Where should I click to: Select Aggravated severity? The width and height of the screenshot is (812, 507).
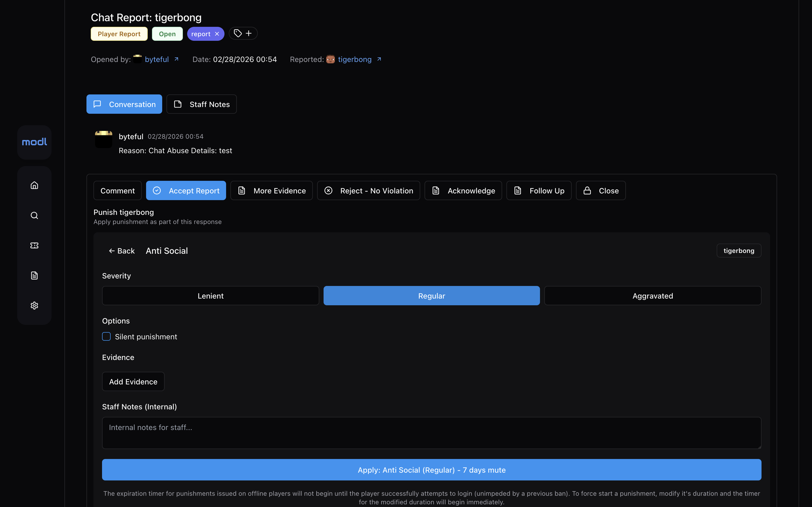(x=652, y=296)
